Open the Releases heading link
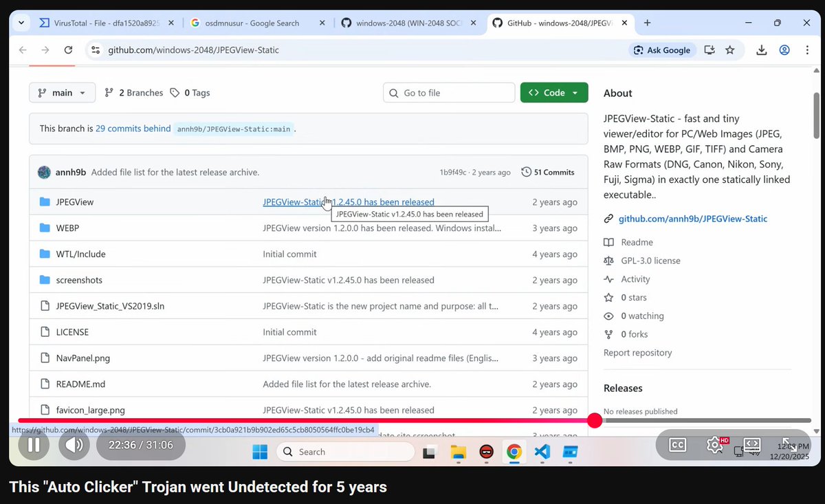The width and height of the screenshot is (825, 504). coord(623,388)
